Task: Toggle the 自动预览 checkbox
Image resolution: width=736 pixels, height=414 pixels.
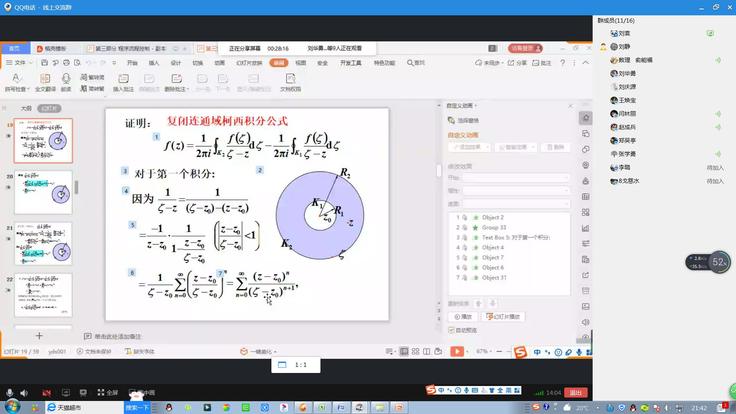Action: [x=451, y=329]
